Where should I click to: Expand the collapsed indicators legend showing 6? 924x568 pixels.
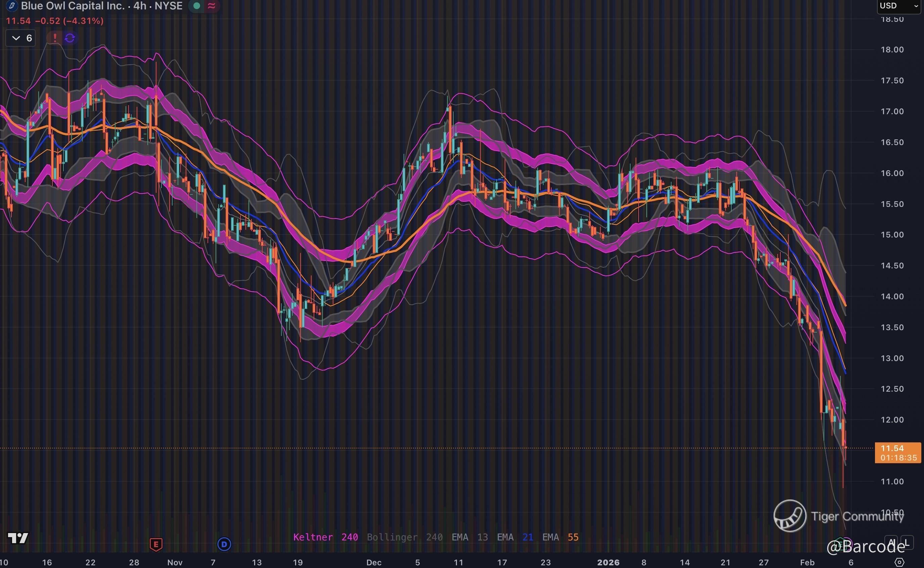pyautogui.click(x=21, y=38)
